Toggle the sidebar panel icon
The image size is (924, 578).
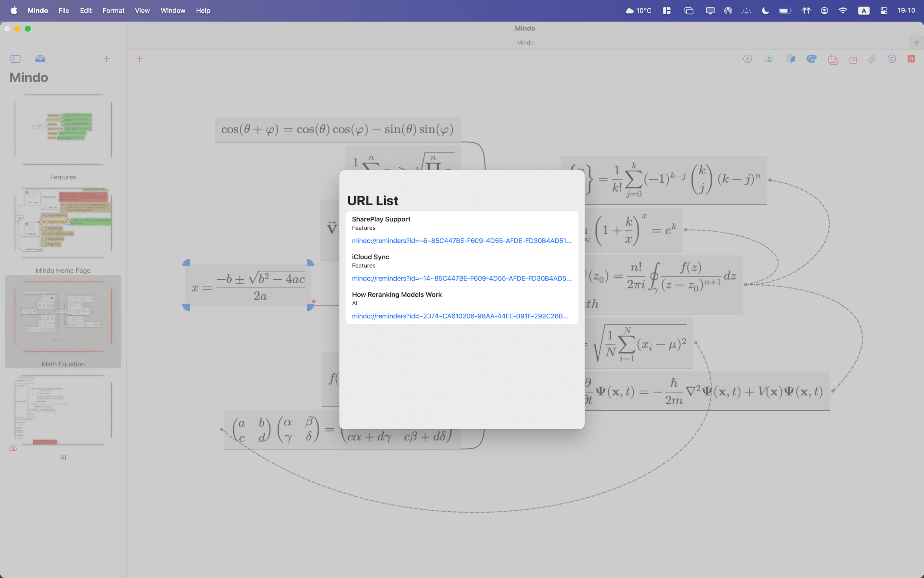(15, 59)
